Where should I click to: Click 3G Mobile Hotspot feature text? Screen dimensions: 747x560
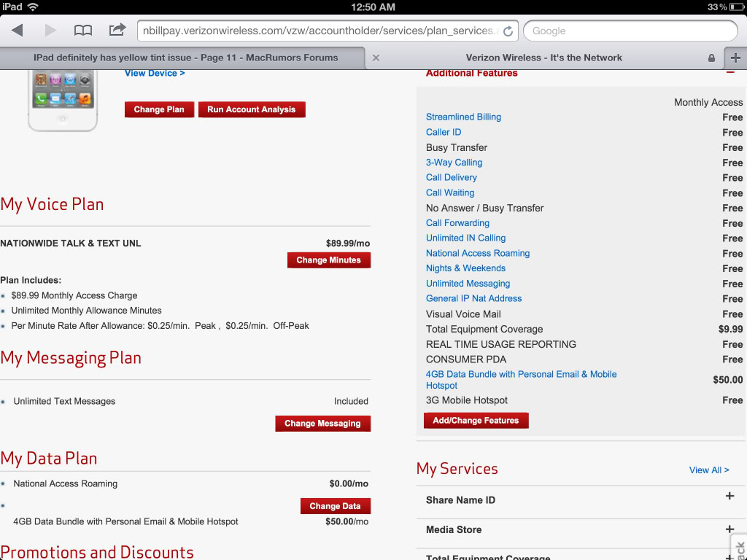tap(466, 400)
